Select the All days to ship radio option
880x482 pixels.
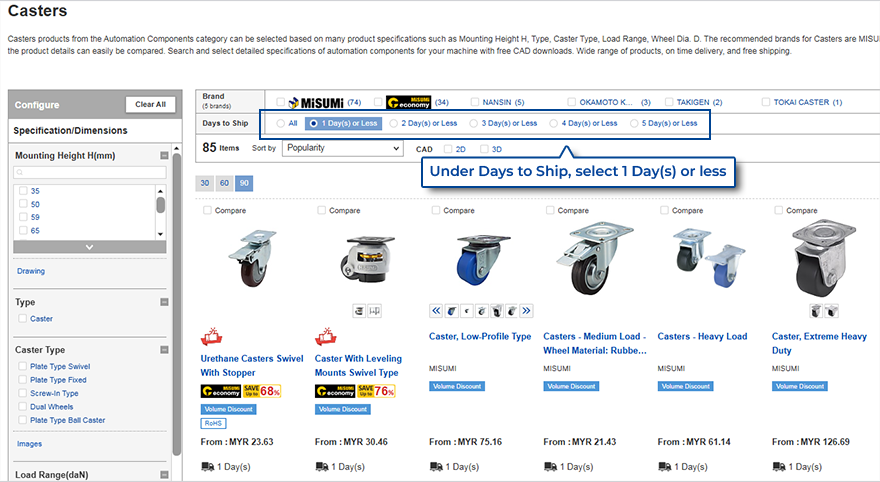(x=281, y=123)
